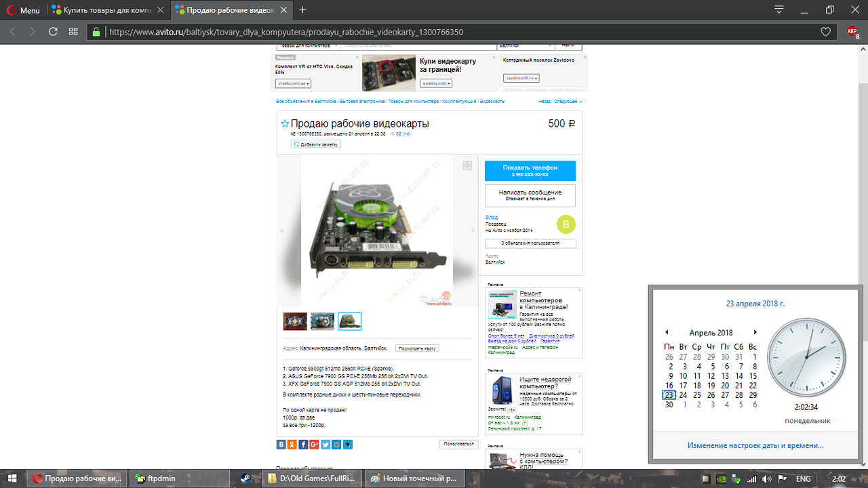Click 'Посмотреть карту' button
This screenshot has width=868, height=488.
click(x=417, y=348)
